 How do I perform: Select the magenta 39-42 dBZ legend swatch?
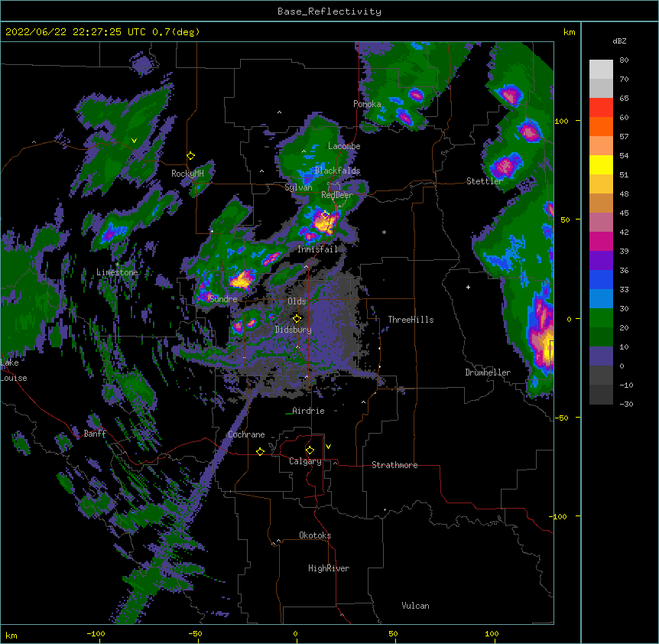(x=601, y=241)
